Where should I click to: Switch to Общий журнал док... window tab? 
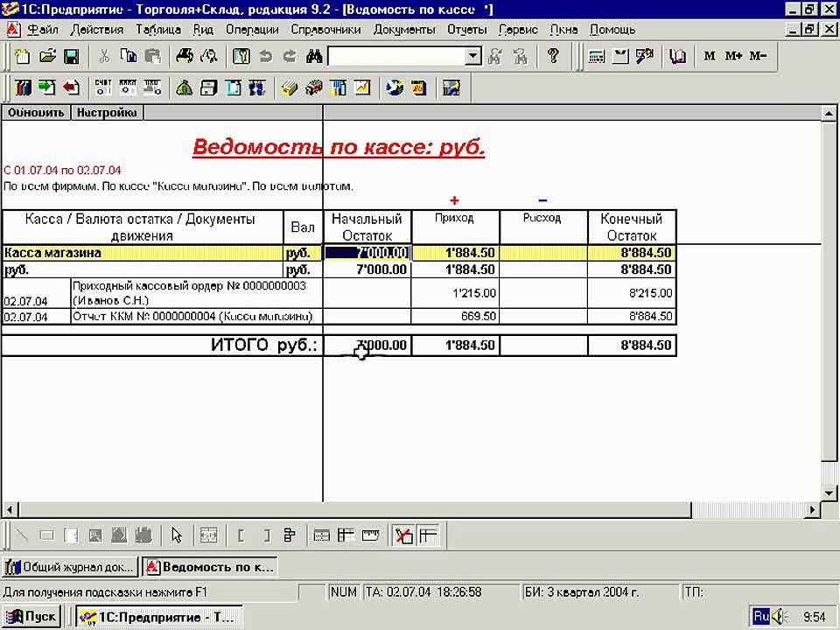pyautogui.click(x=70, y=567)
